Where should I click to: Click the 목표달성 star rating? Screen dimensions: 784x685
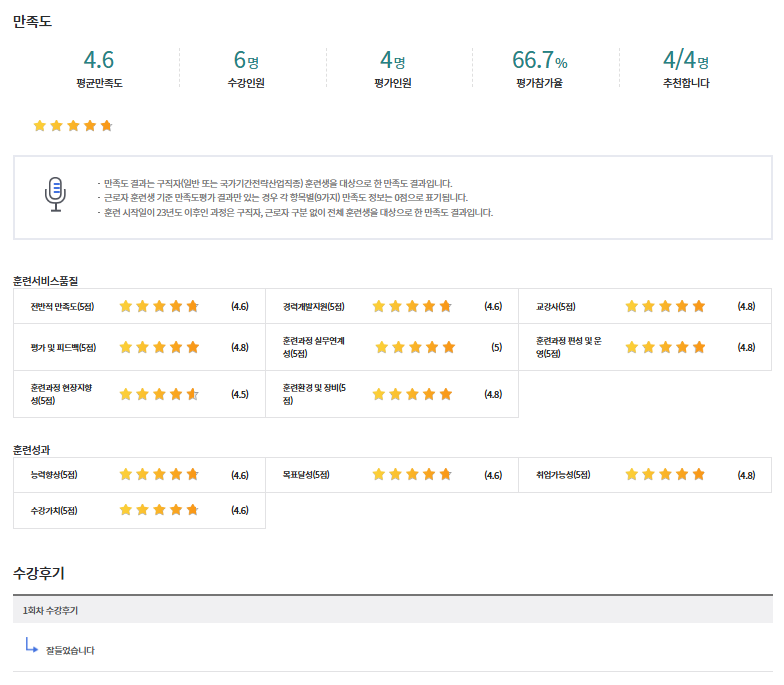click(x=412, y=475)
